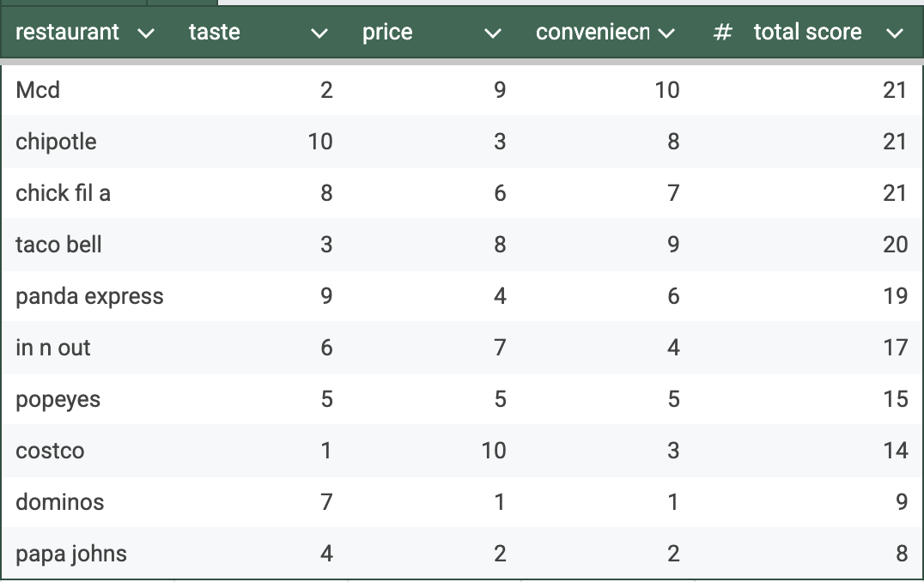
Task: Open the price column dropdown chevron
Action: pyautogui.click(x=492, y=33)
